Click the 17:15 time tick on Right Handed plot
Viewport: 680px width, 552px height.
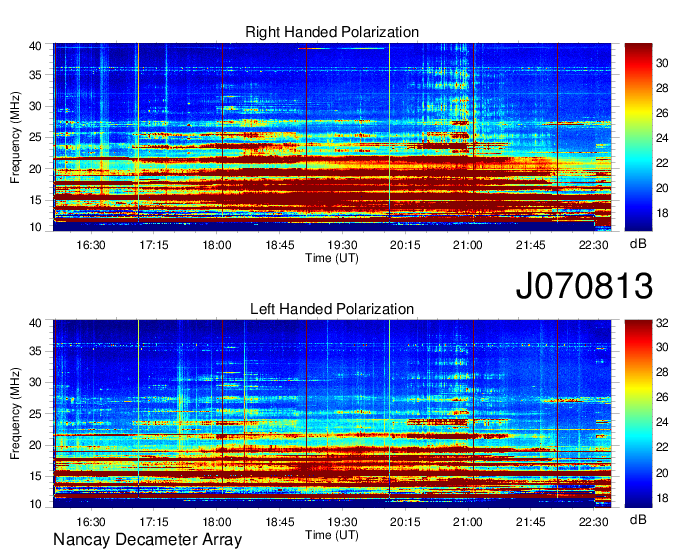pyautogui.click(x=154, y=245)
